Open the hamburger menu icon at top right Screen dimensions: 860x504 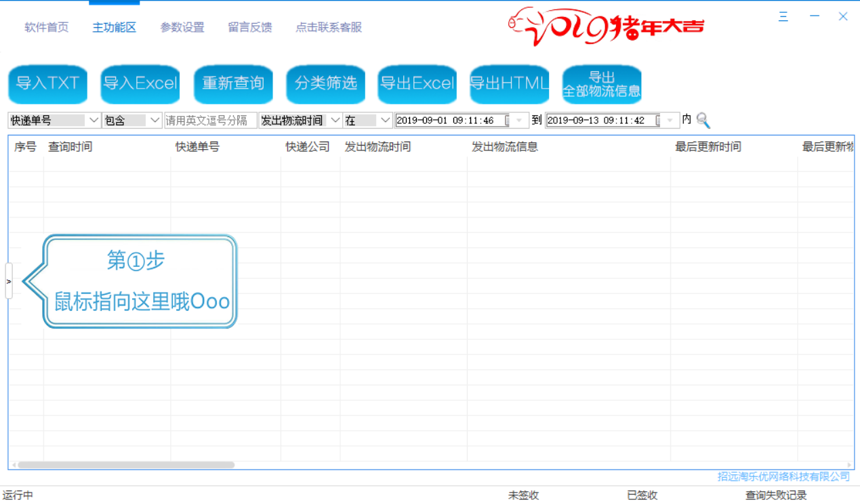pos(783,16)
